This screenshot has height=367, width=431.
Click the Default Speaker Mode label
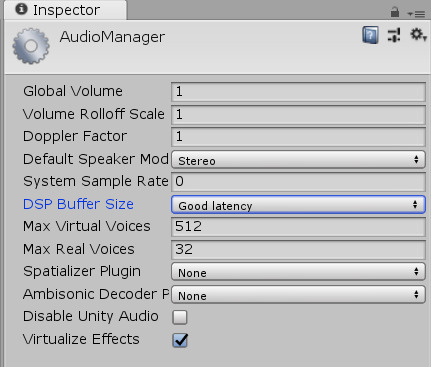pyautogui.click(x=96, y=159)
